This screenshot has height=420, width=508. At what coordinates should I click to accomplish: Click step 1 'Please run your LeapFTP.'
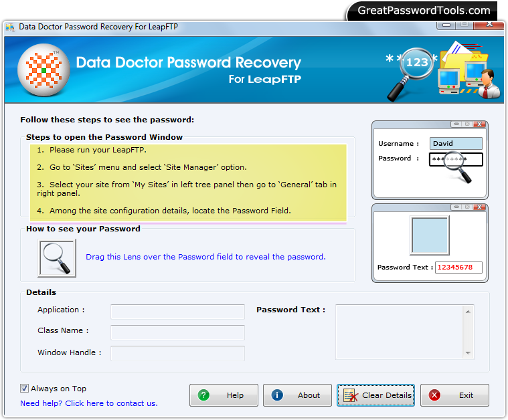click(92, 150)
